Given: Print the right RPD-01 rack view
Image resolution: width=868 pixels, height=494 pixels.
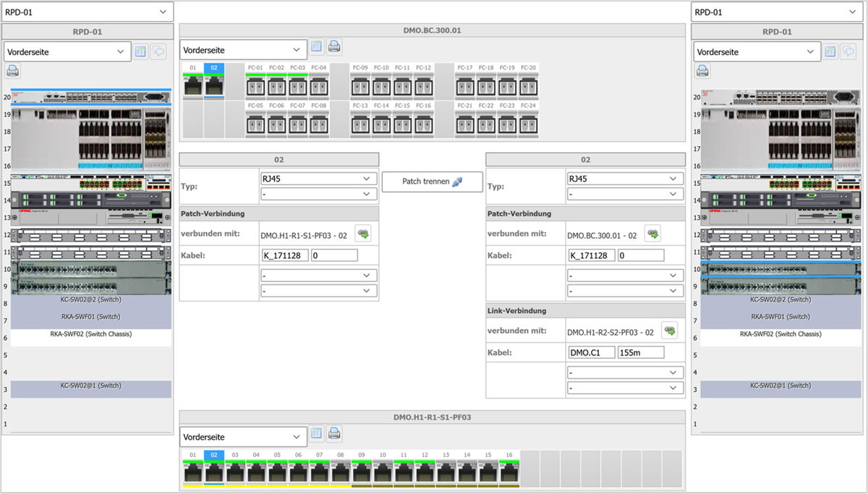Looking at the screenshot, I should point(703,71).
